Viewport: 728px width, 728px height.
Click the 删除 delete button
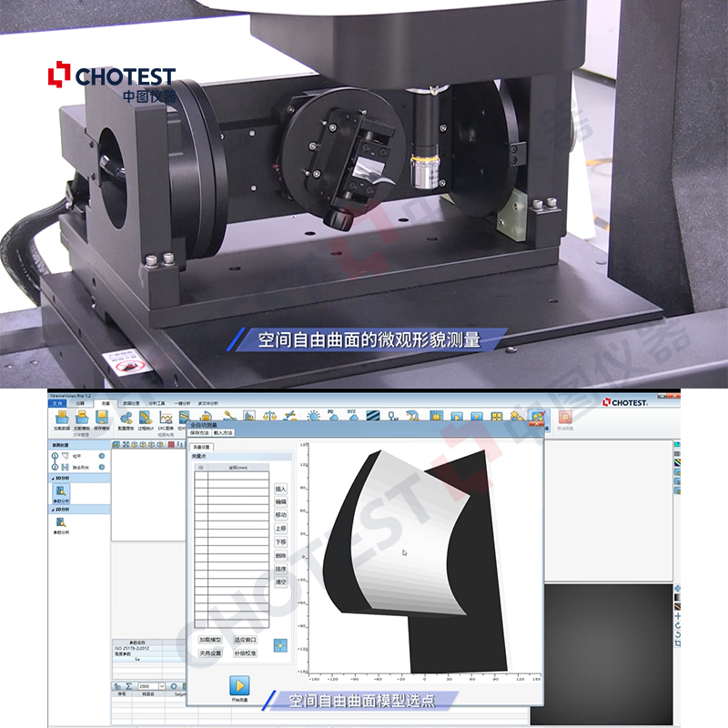[x=281, y=555]
